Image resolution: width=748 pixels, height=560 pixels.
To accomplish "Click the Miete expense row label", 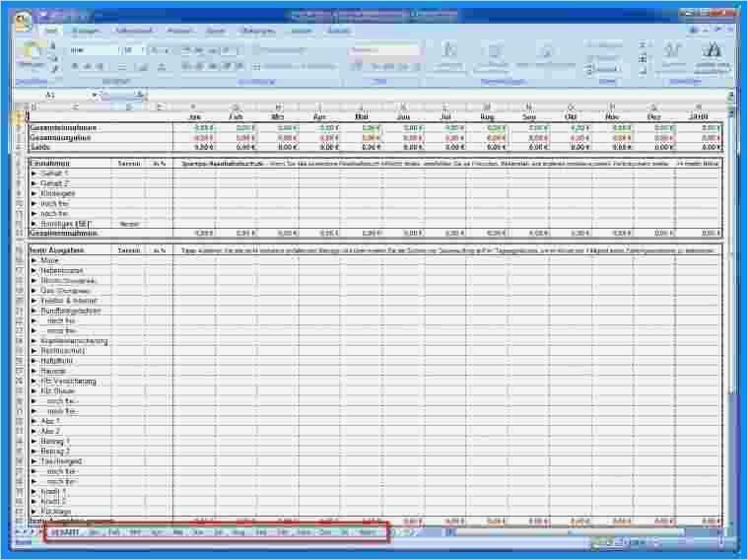I will [x=49, y=260].
